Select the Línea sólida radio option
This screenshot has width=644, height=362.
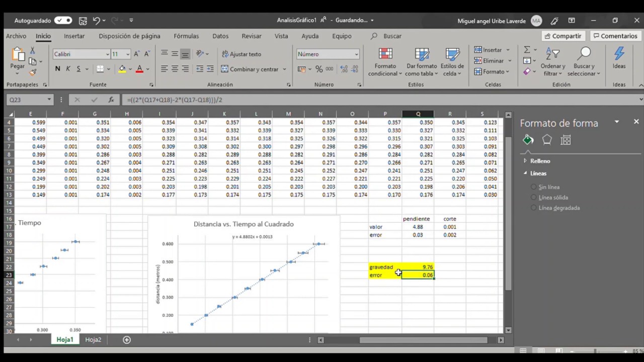pos(534,198)
